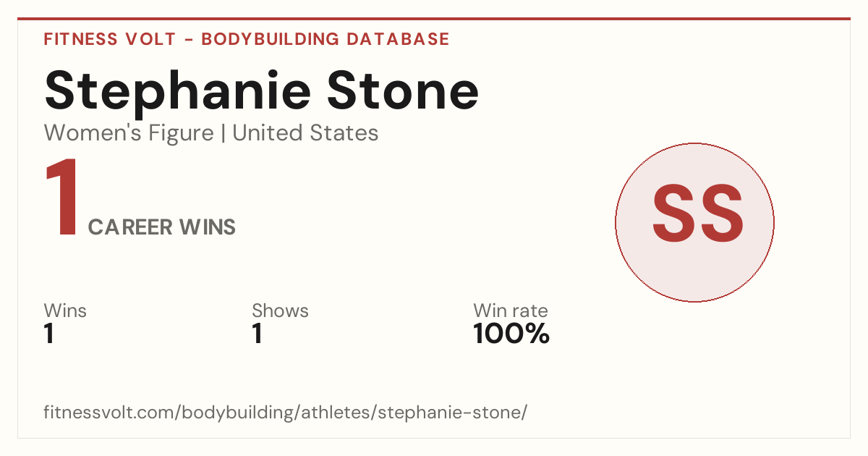Select the Women's Figure division text
Screen dimensions: 868x456
click(x=129, y=133)
